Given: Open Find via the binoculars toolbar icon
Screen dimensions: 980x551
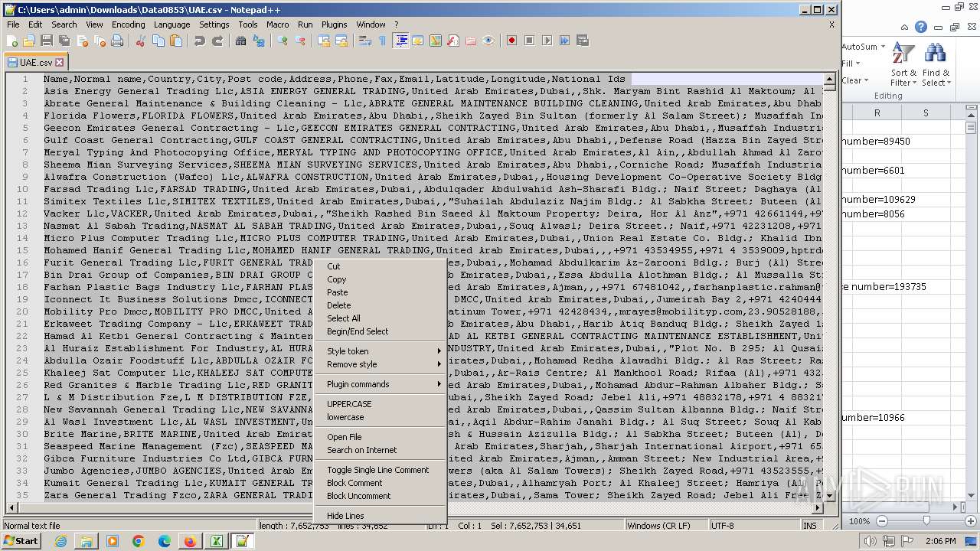Looking at the screenshot, I should [241, 41].
